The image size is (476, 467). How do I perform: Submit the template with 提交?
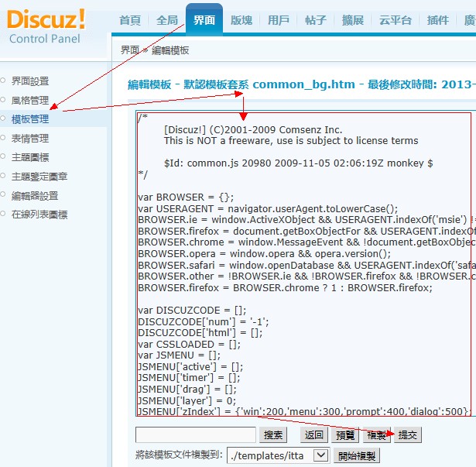point(408,435)
